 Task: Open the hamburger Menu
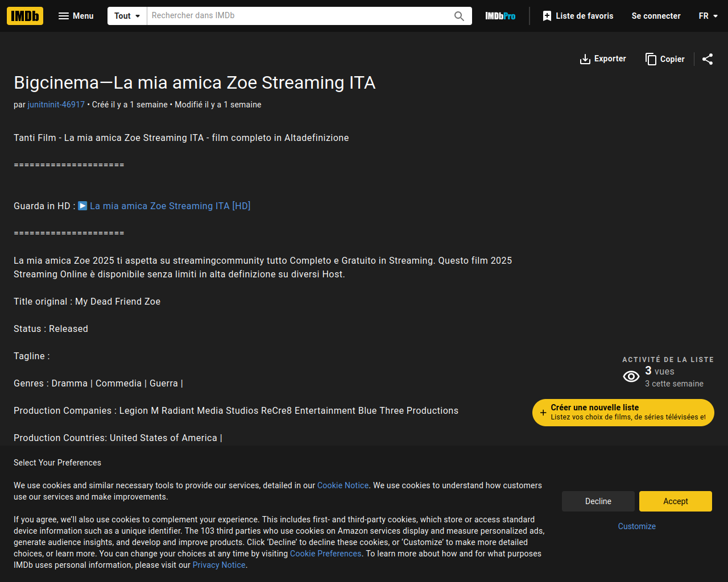pos(76,16)
